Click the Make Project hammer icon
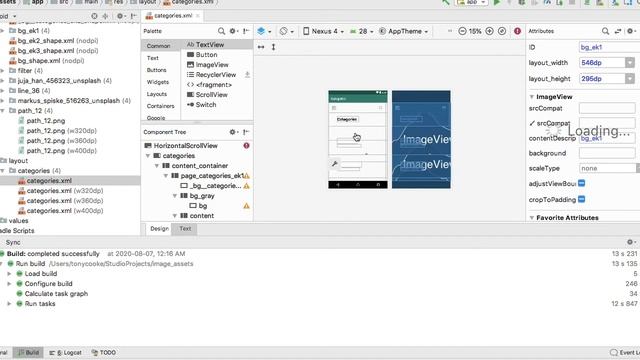This screenshot has width=640, height=360. (446, 2)
